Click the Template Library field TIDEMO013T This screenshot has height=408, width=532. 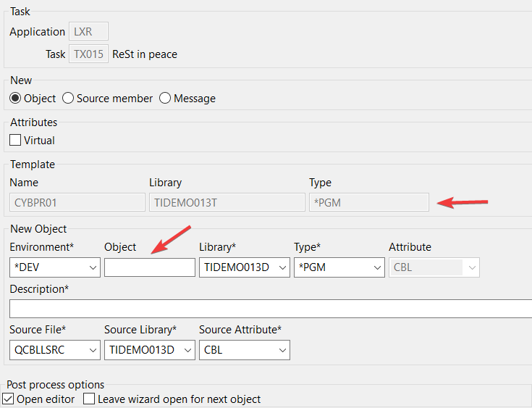pos(227,202)
